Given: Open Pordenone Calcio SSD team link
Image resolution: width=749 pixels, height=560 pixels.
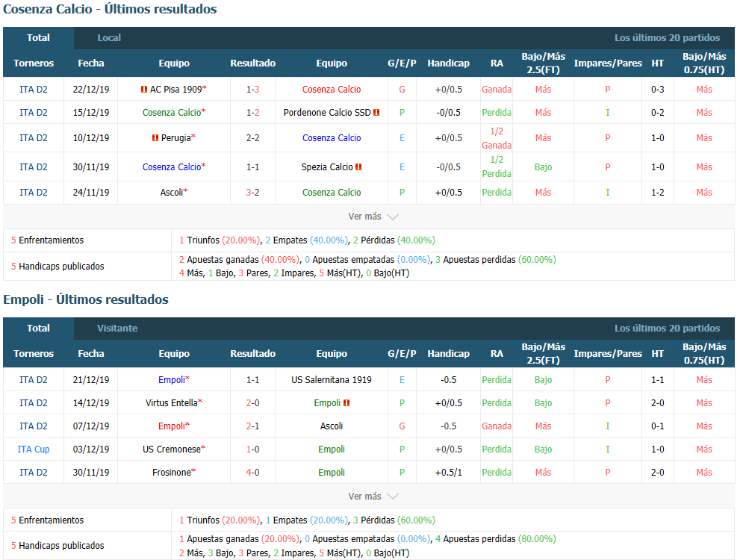Looking at the screenshot, I should pyautogui.click(x=327, y=113).
